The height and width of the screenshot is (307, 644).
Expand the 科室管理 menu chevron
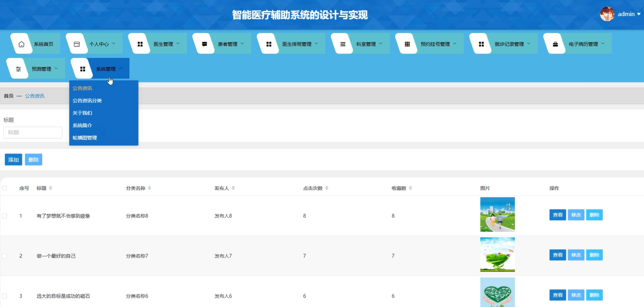381,43
